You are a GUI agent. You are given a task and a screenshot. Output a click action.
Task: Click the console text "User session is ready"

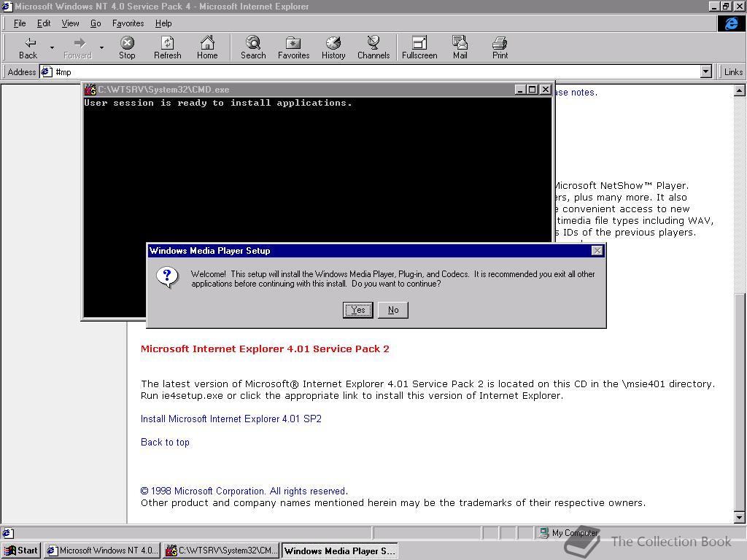pyautogui.click(x=152, y=103)
